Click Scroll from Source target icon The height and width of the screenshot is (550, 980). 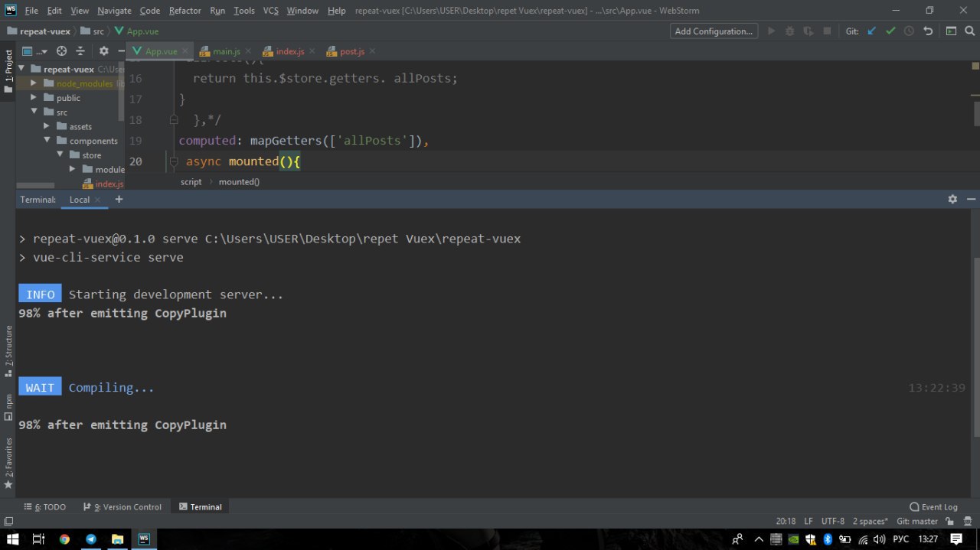coord(62,51)
